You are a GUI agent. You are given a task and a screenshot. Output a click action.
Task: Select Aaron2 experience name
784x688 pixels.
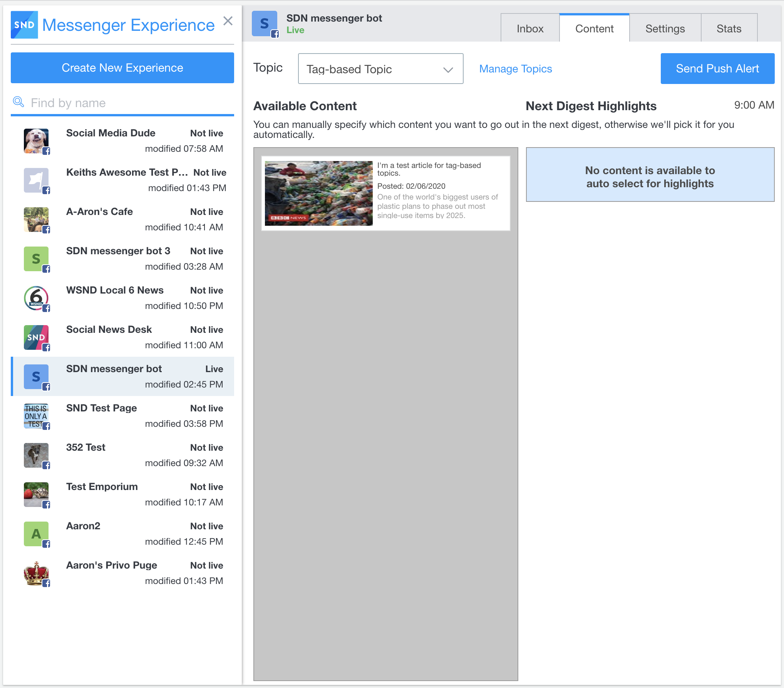click(83, 526)
